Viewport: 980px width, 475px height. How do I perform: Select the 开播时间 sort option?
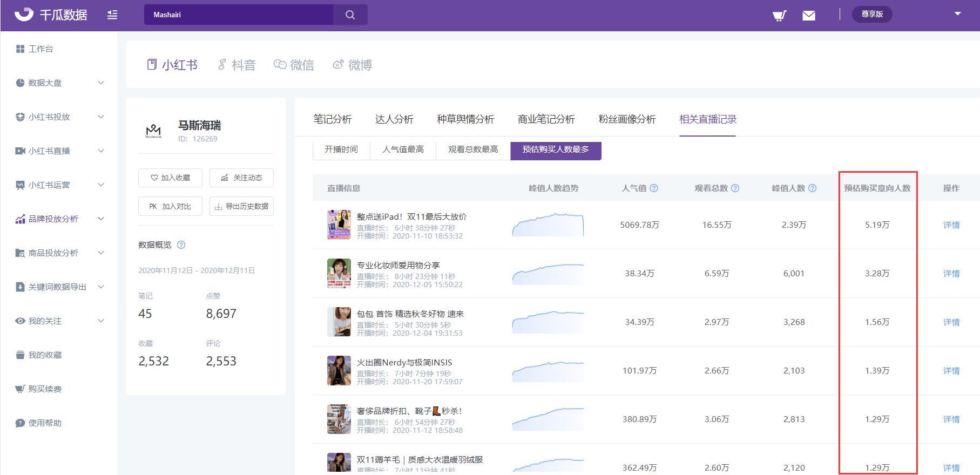click(341, 150)
